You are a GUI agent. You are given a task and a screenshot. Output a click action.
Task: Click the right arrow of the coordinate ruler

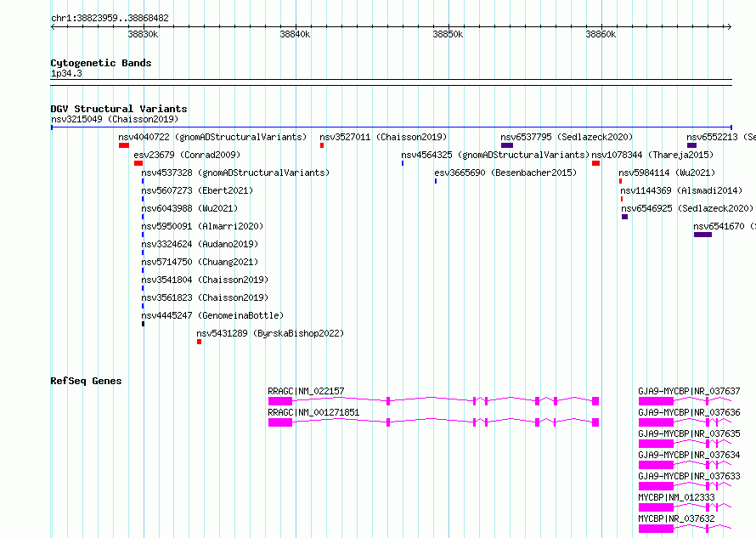coord(730,26)
